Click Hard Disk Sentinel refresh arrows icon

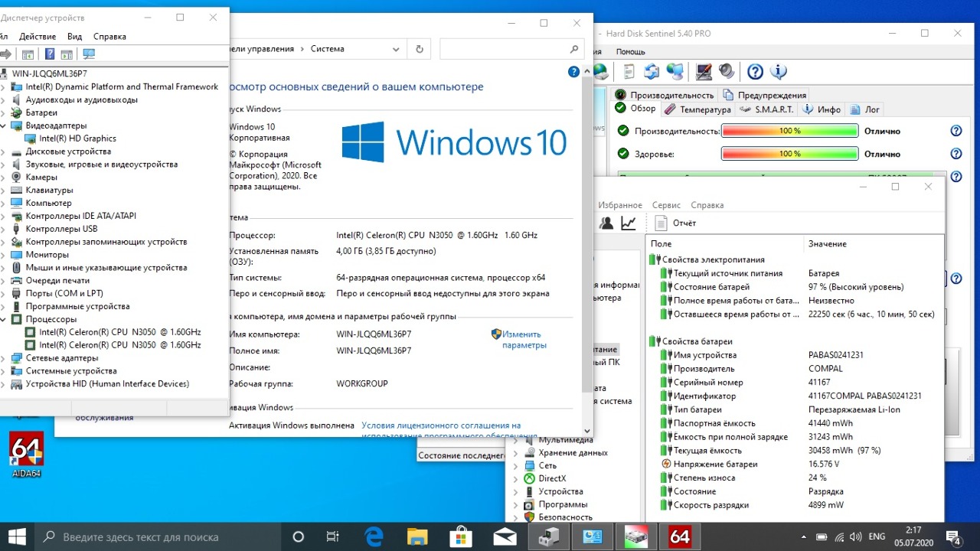click(652, 71)
